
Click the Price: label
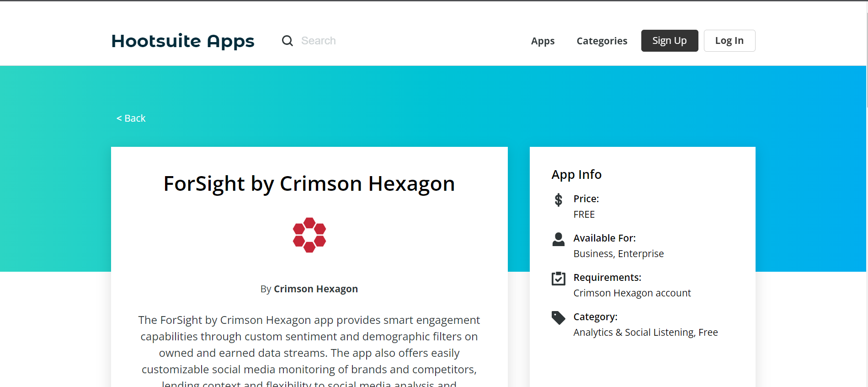(586, 199)
